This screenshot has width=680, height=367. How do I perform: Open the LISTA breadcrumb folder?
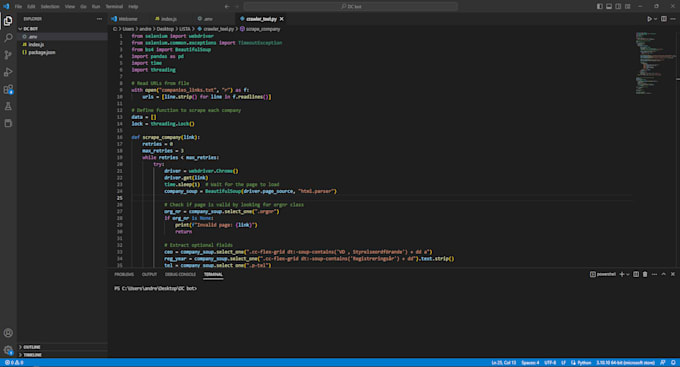click(185, 29)
